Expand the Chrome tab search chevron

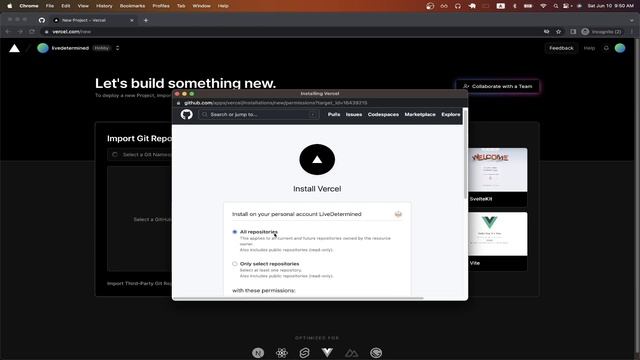coord(632,20)
